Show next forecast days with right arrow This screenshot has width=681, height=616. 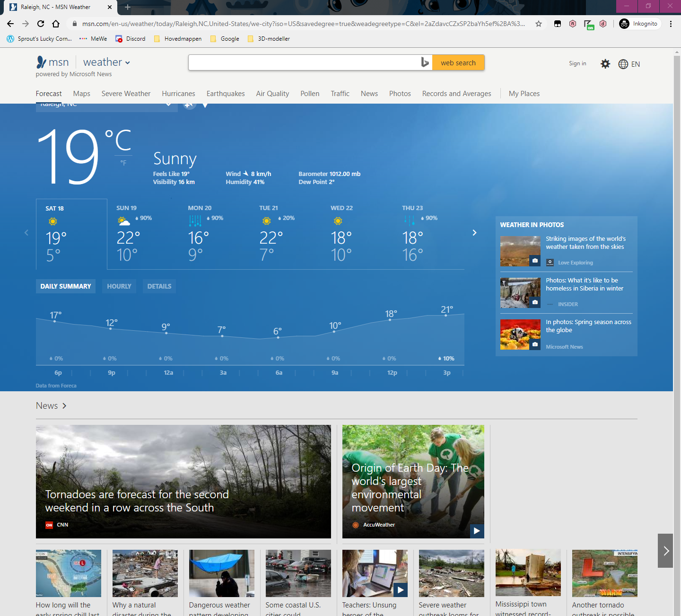pos(474,233)
